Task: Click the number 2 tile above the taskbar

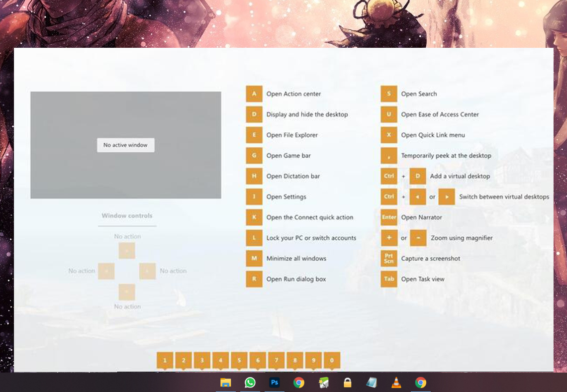Action: [184, 361]
